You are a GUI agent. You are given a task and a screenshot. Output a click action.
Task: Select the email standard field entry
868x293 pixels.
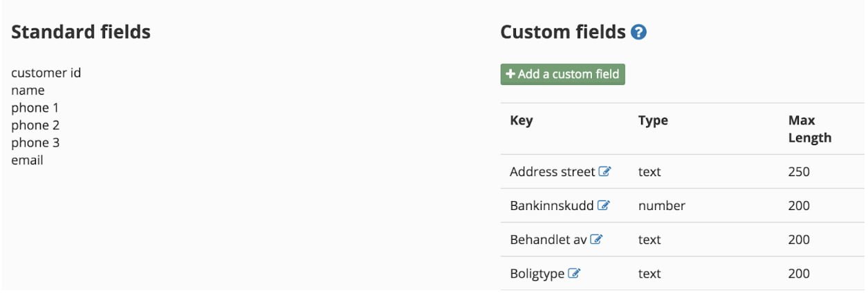(x=27, y=160)
